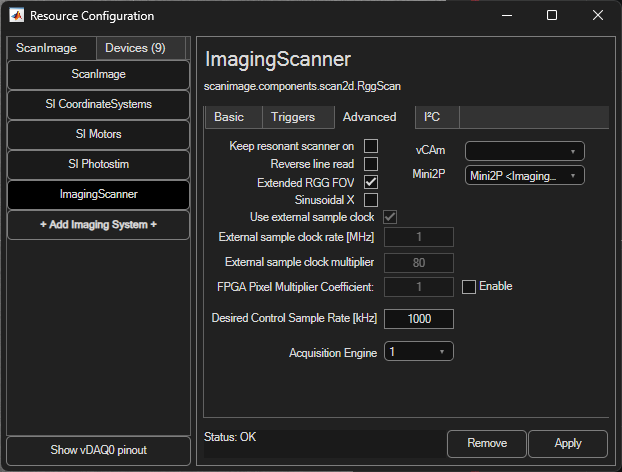Minimize the Resource Configuration window
622x472 pixels.
point(507,15)
